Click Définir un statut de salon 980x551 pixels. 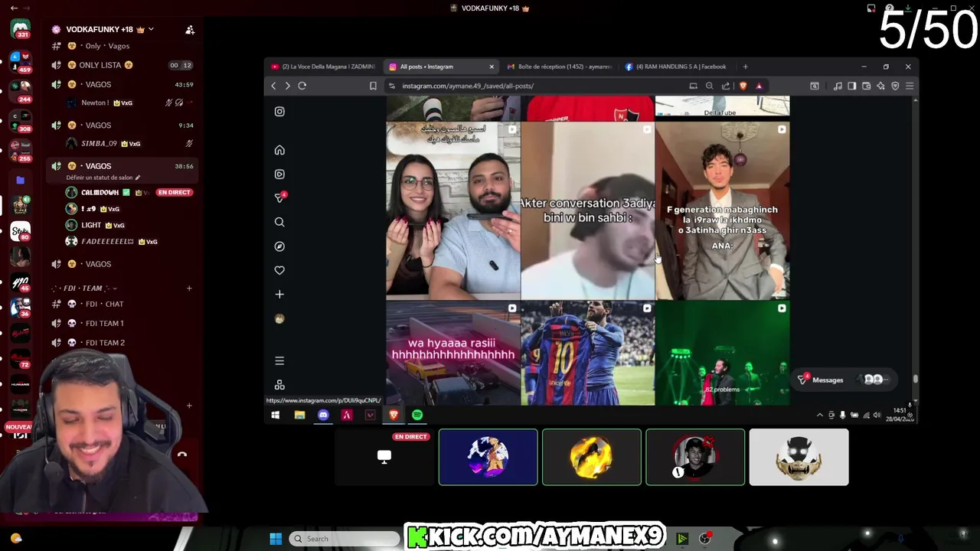(x=103, y=178)
